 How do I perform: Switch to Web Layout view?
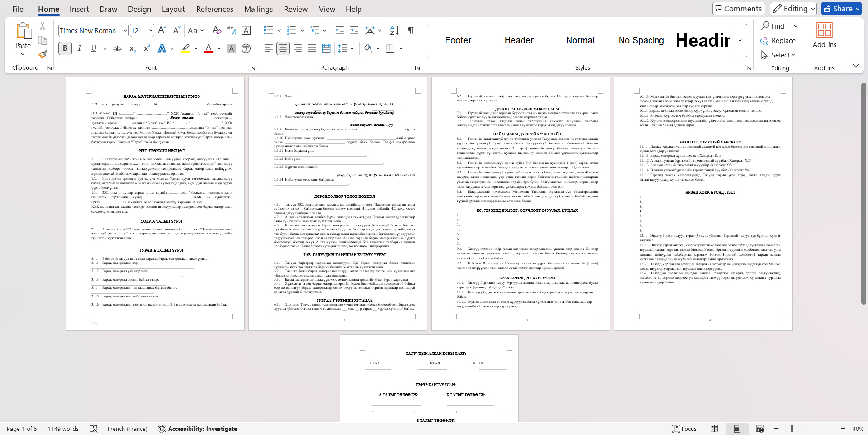point(759,429)
